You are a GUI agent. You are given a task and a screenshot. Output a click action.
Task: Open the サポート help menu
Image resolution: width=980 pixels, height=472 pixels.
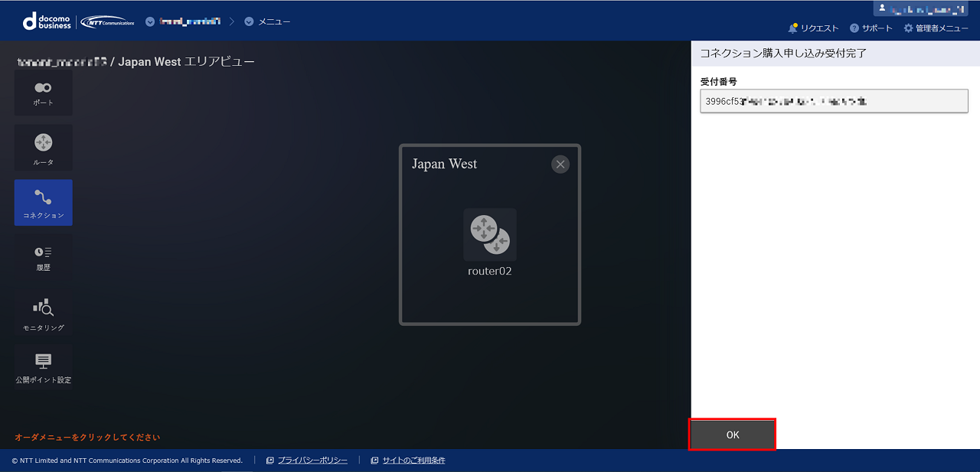871,28
